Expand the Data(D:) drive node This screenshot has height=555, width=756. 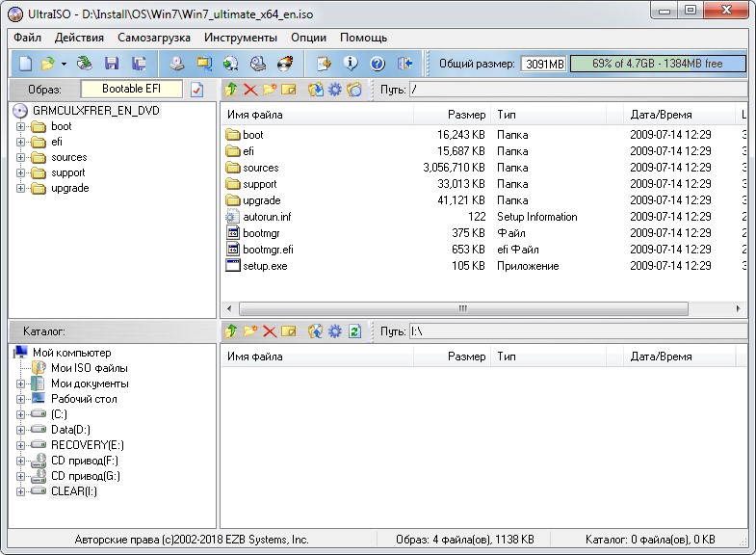21,430
